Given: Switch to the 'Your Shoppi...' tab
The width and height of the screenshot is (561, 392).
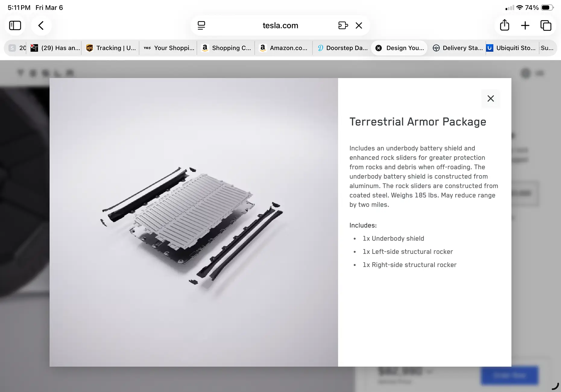Looking at the screenshot, I should pos(169,48).
